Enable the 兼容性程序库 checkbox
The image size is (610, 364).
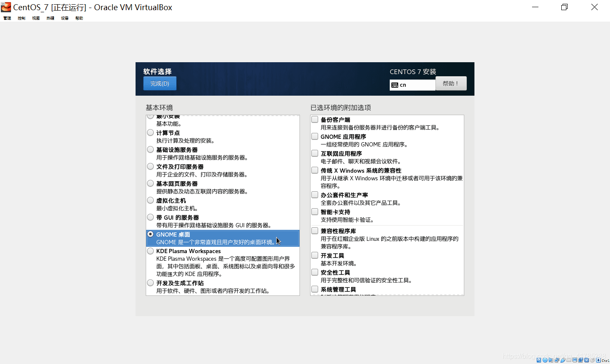coord(315,231)
